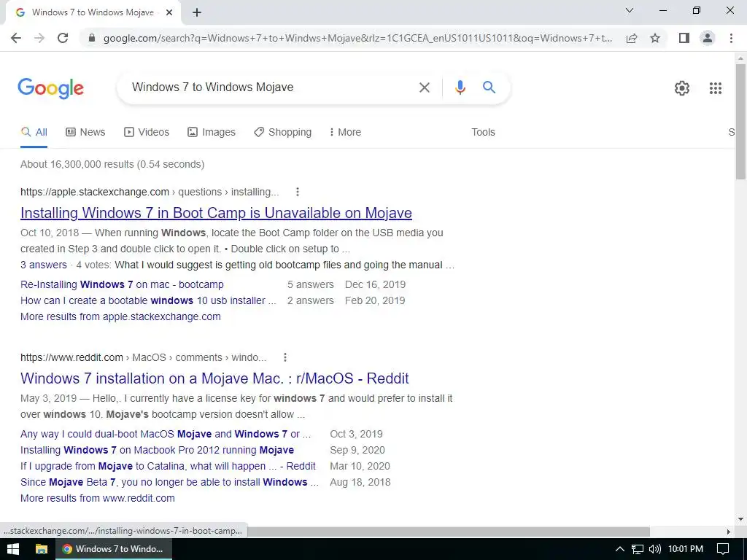Go to Google home via the logo

(x=51, y=88)
